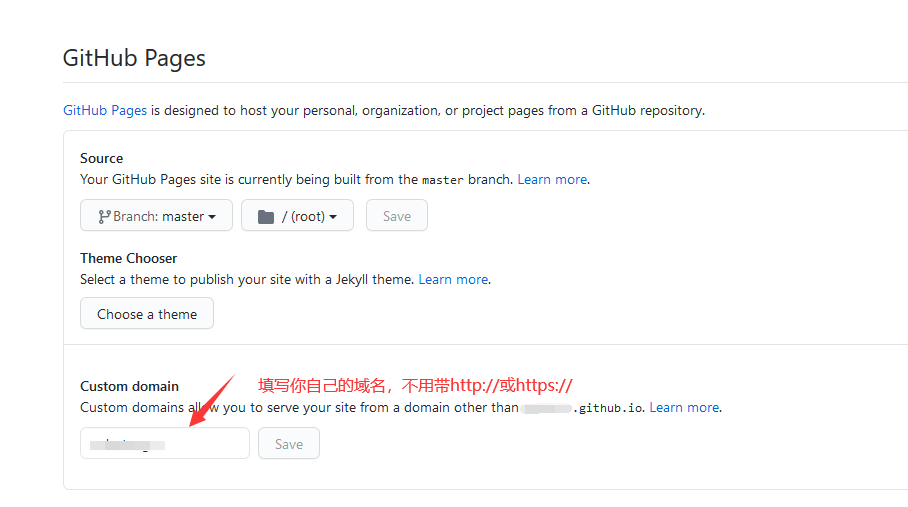This screenshot has height=507, width=908.
Task: Click the monospace "master" word in the description
Action: click(x=443, y=181)
